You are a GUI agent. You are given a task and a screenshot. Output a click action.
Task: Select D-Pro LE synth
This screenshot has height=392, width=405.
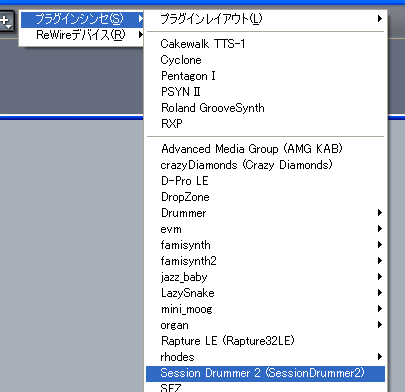265,181
